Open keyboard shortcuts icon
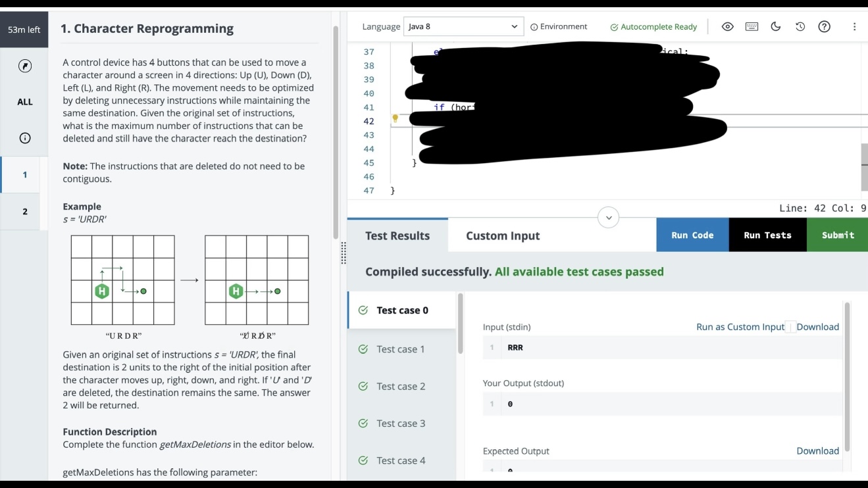 (x=752, y=27)
